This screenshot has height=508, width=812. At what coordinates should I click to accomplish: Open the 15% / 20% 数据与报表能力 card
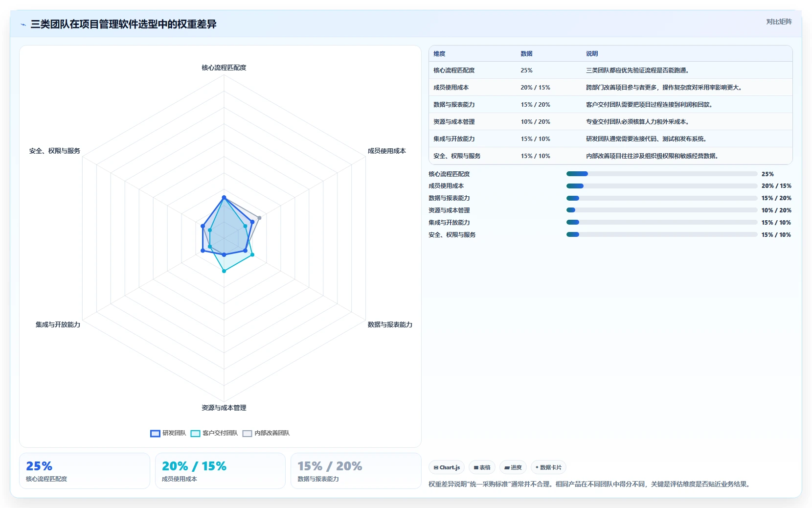356,471
